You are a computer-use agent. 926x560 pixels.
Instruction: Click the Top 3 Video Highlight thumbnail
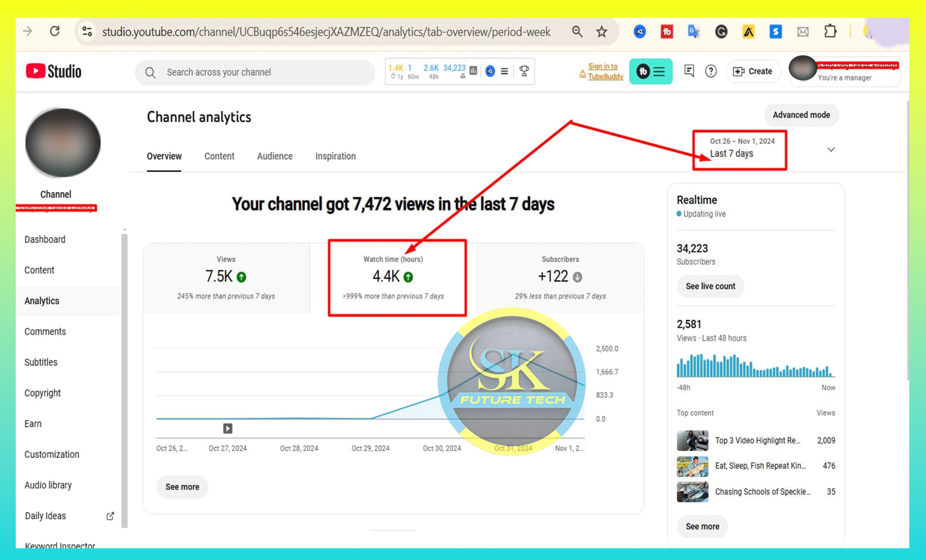(x=692, y=440)
